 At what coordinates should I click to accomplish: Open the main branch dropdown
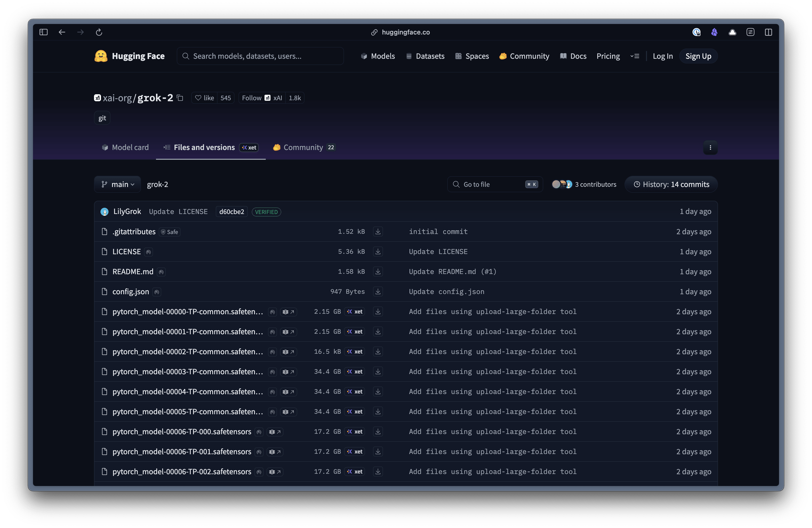[117, 184]
